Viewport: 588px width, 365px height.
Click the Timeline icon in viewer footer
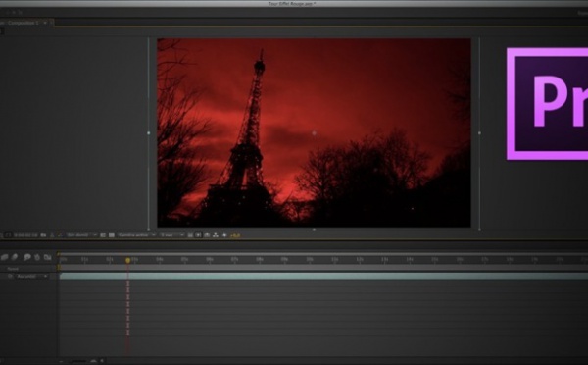click(207, 235)
